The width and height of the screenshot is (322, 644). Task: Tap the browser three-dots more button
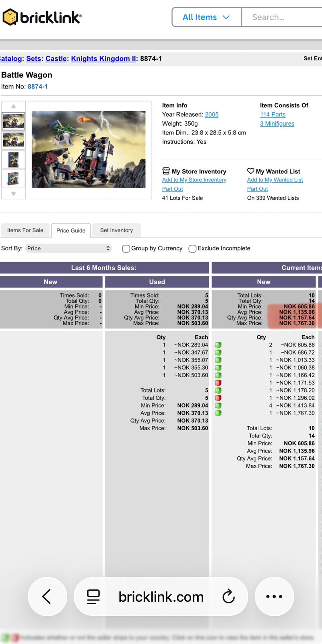pos(274,597)
